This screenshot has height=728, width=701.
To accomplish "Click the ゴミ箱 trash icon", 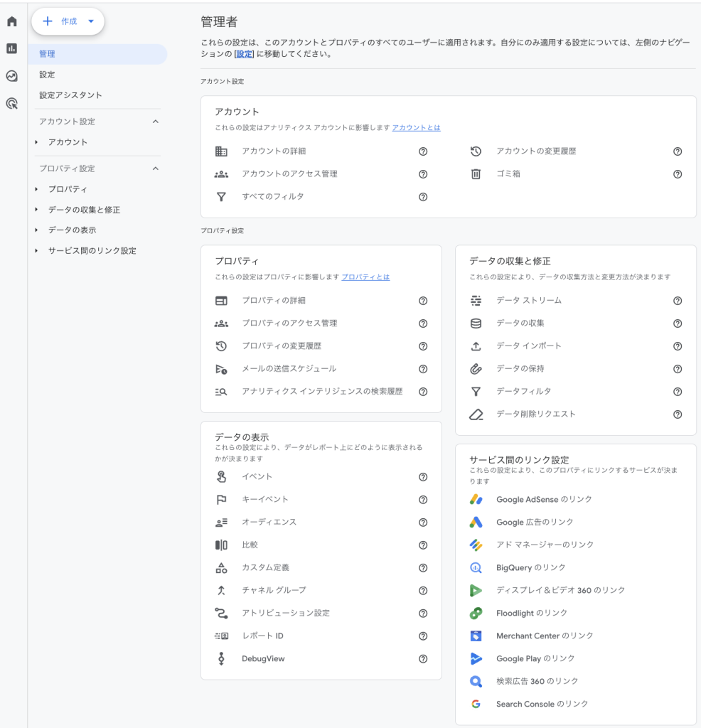I will coord(476,174).
